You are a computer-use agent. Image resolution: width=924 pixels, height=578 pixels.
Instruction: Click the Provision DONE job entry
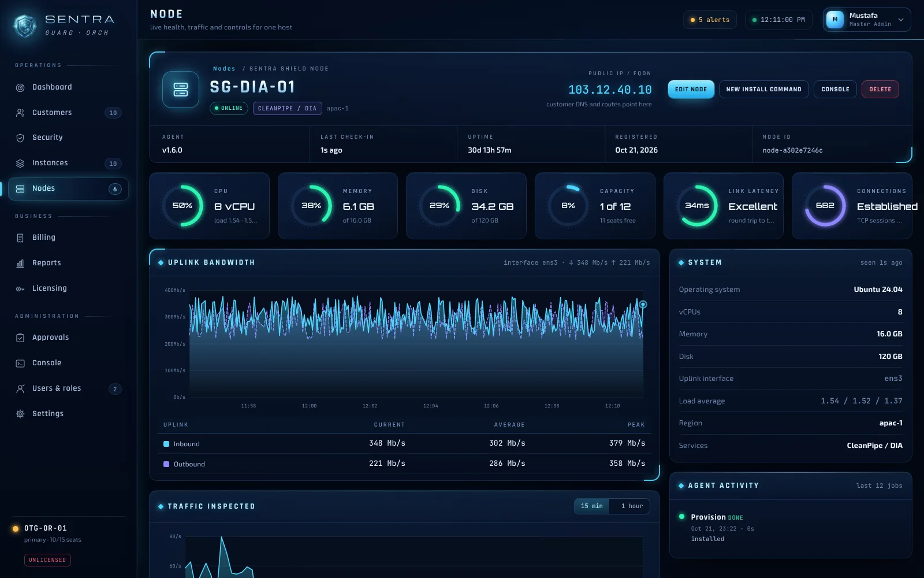791,528
